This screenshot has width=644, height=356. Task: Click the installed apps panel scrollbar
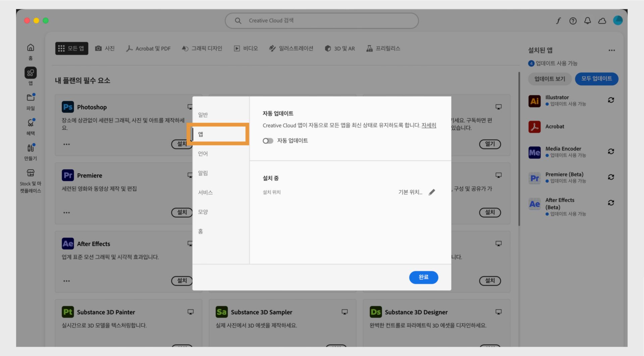coord(519,149)
